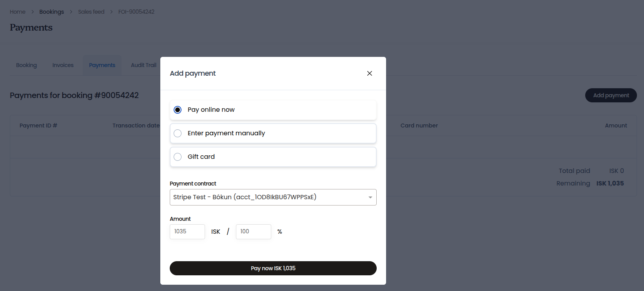Click the Total paid ISK 0 value
The height and width of the screenshot is (291, 644).
click(x=617, y=171)
